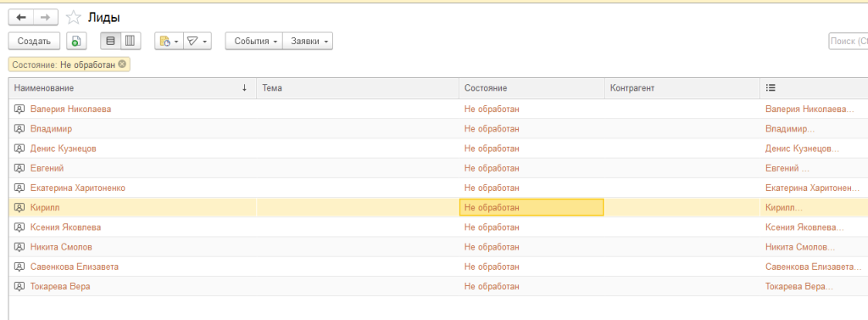The image size is (868, 320).
Task: Select Токарева Вера in Наименование column
Action: pos(60,287)
